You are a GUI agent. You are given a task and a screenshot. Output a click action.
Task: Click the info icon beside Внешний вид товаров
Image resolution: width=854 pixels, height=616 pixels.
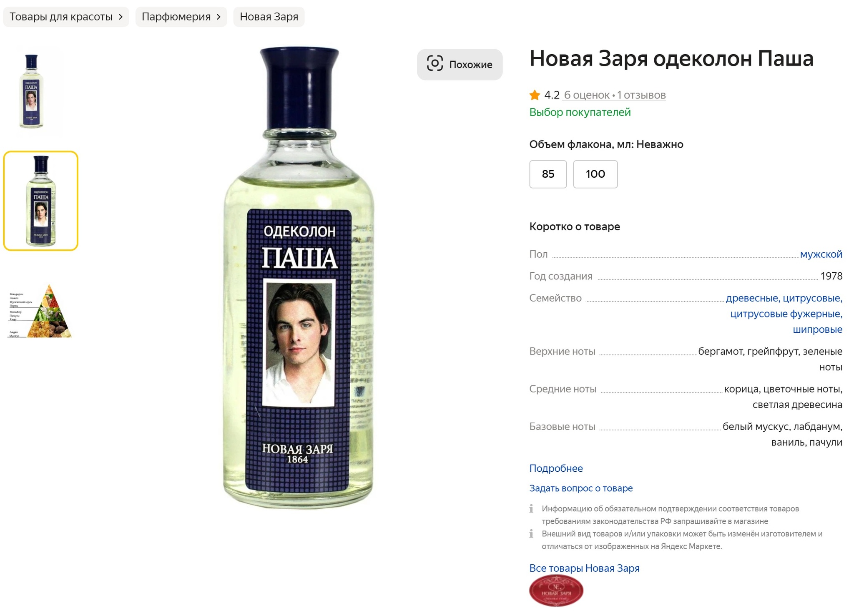tap(531, 533)
